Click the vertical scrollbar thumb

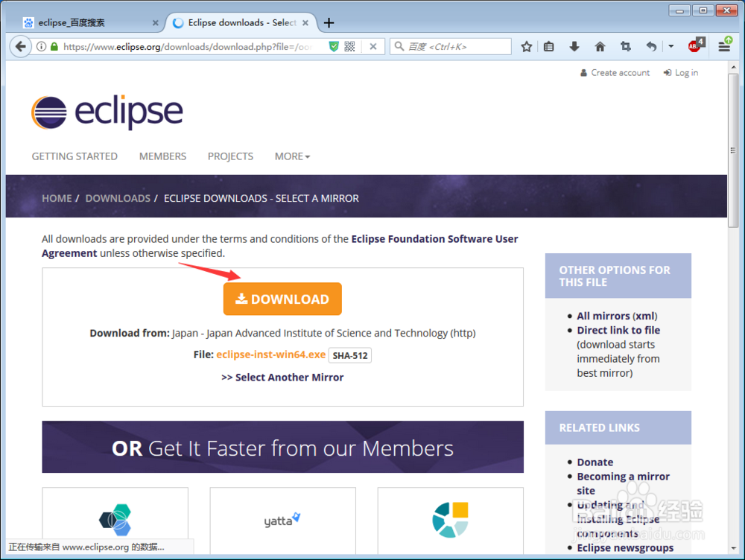pos(732,150)
